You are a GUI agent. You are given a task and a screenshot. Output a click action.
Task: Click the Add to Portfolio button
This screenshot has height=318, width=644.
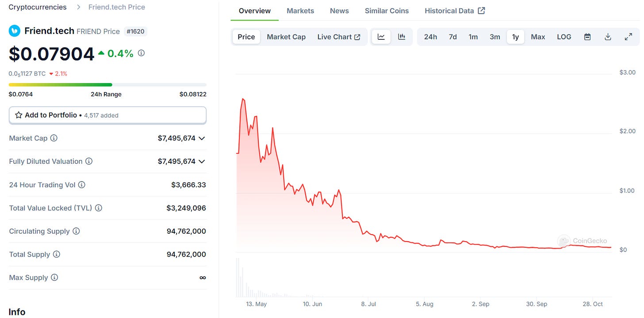tap(107, 115)
